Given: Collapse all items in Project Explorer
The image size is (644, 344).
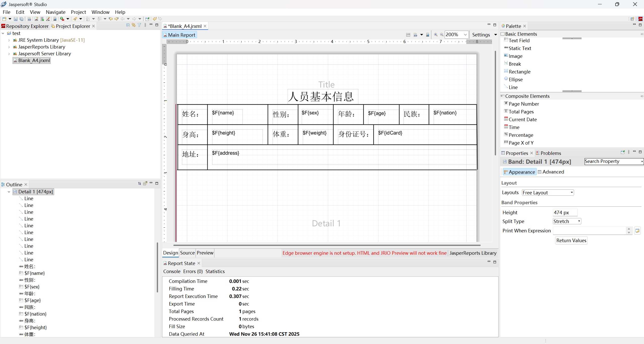Looking at the screenshot, I should pos(128,25).
